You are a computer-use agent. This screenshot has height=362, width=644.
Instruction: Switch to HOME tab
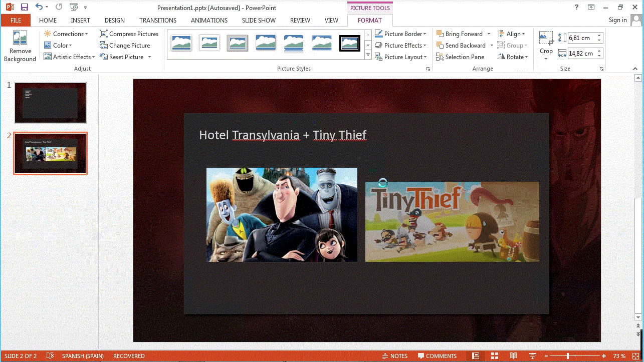pyautogui.click(x=48, y=21)
